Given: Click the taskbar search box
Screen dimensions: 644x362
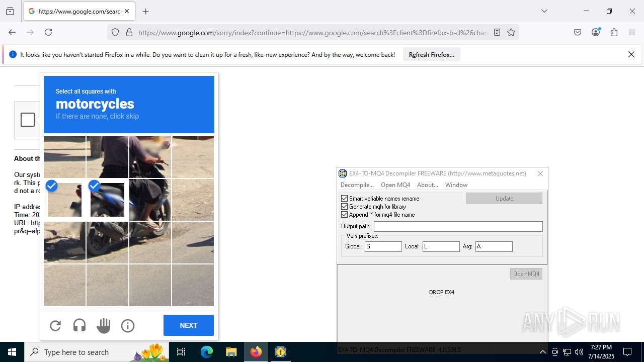Looking at the screenshot, I should click(x=97, y=352).
